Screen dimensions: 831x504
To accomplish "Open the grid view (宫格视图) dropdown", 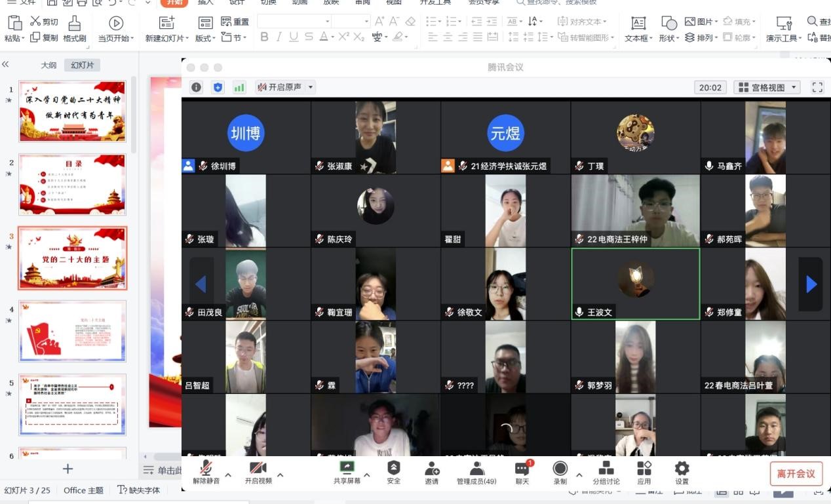I will click(767, 87).
